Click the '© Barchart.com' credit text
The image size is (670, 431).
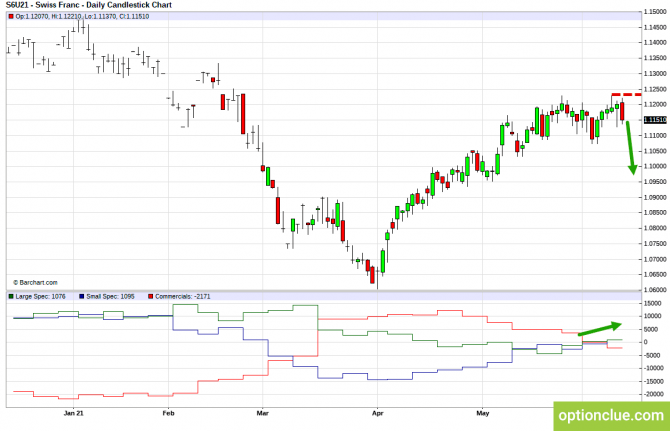(35, 282)
